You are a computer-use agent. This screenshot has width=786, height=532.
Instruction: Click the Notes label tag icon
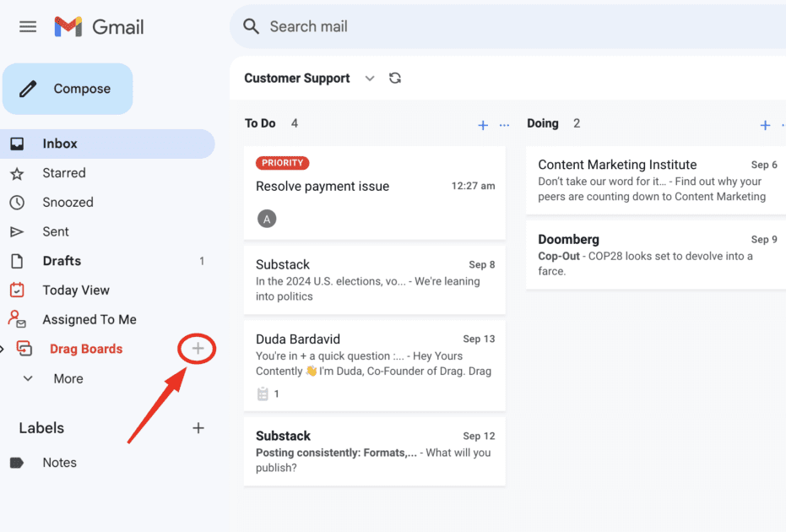[x=17, y=463]
